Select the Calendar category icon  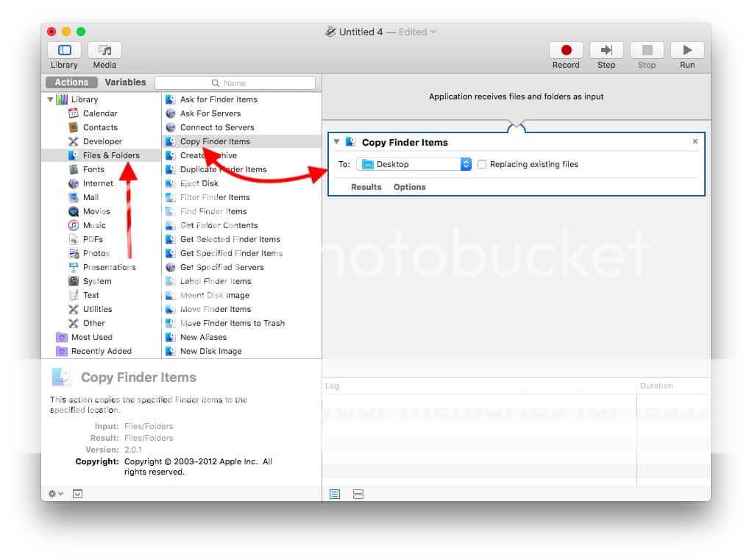74,113
